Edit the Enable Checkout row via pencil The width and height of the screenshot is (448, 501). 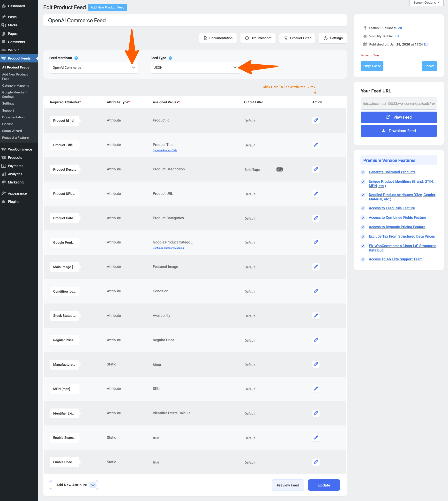click(x=316, y=462)
